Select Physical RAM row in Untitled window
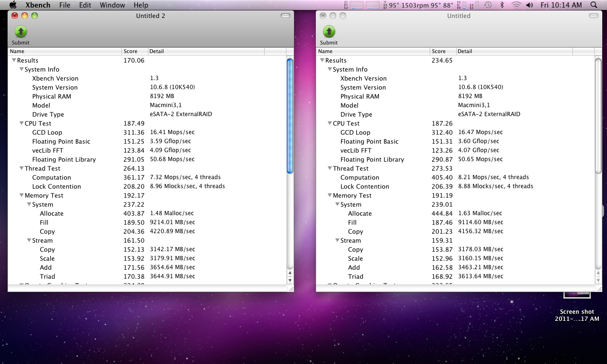The image size is (607, 364). [x=456, y=96]
